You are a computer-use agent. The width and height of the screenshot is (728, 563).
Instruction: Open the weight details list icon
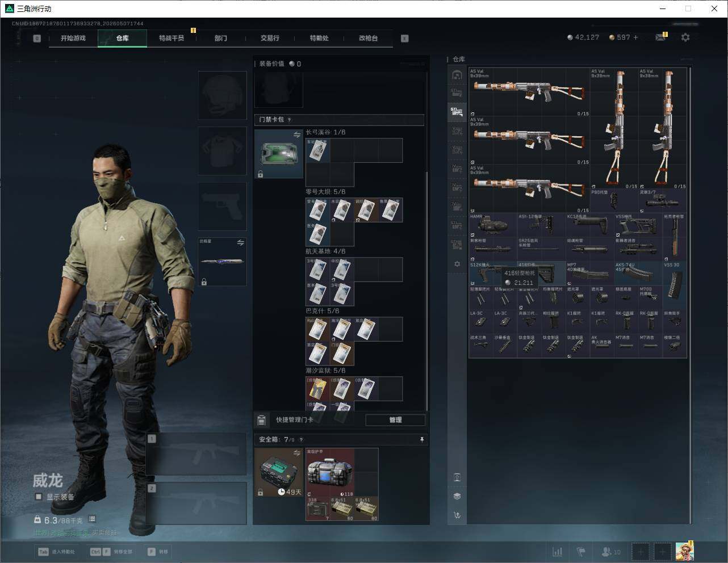click(92, 519)
